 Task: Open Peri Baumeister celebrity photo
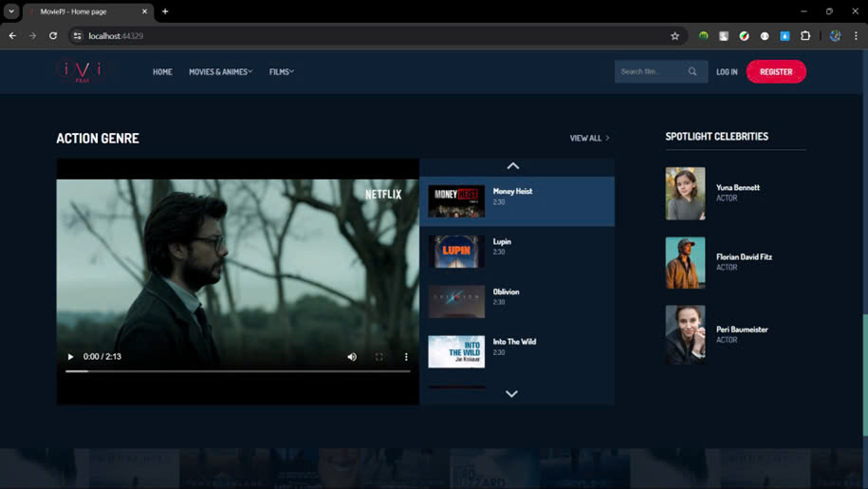point(685,334)
